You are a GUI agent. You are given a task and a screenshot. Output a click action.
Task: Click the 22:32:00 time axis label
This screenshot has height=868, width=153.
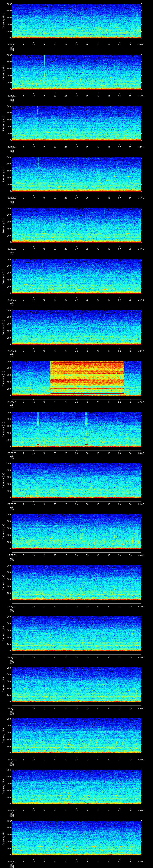pyautogui.click(x=12, y=198)
